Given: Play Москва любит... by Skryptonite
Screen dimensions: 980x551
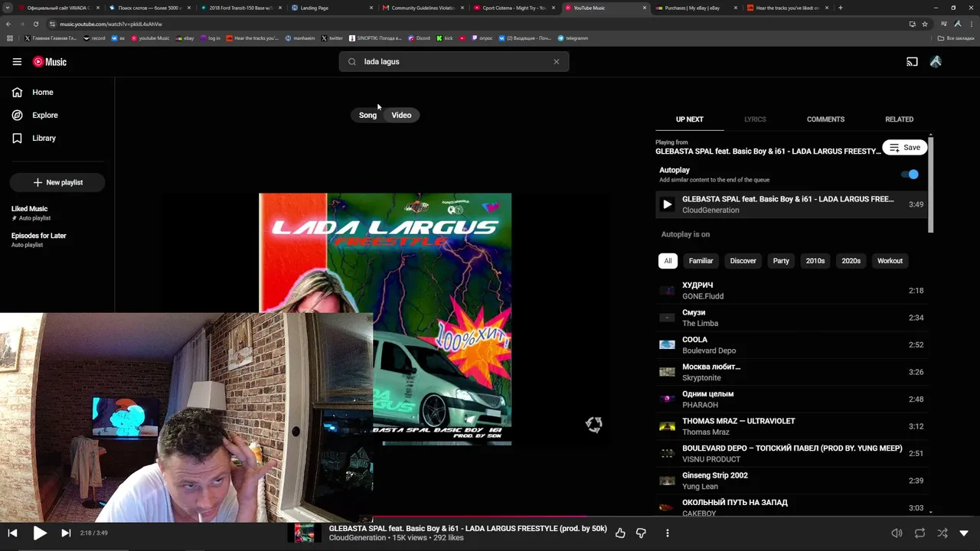Looking at the screenshot, I should 792,372.
